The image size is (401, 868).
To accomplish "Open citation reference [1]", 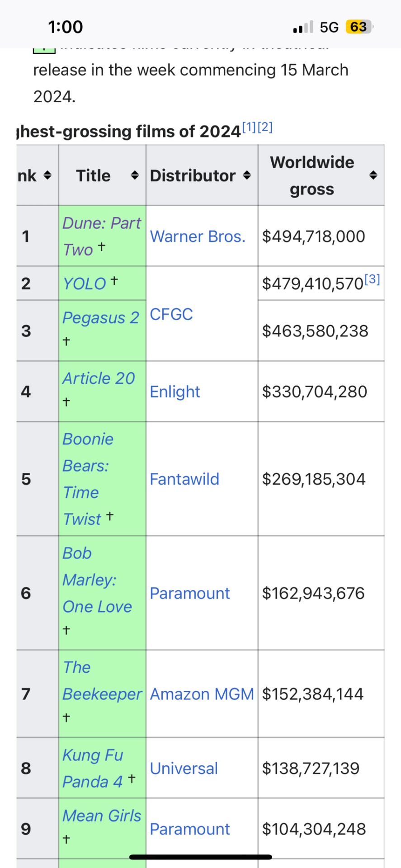I will (249, 127).
